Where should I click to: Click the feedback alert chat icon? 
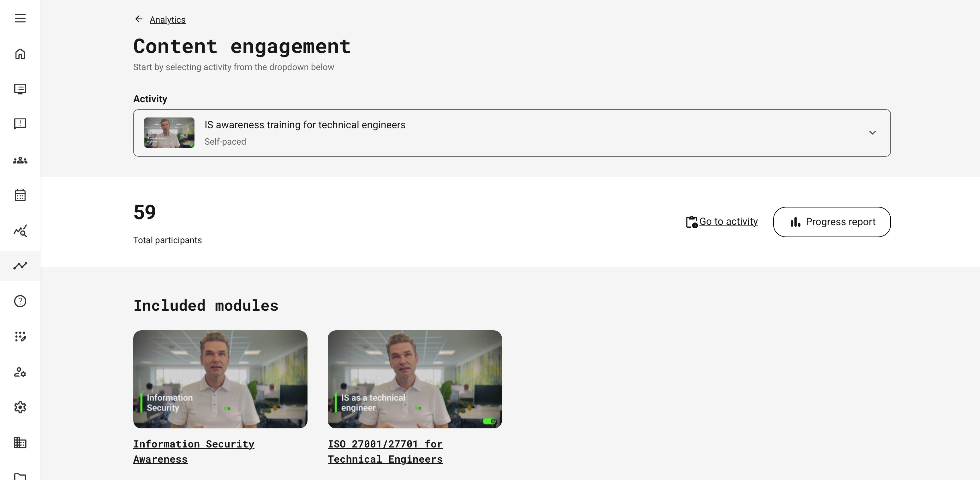pyautogui.click(x=20, y=124)
